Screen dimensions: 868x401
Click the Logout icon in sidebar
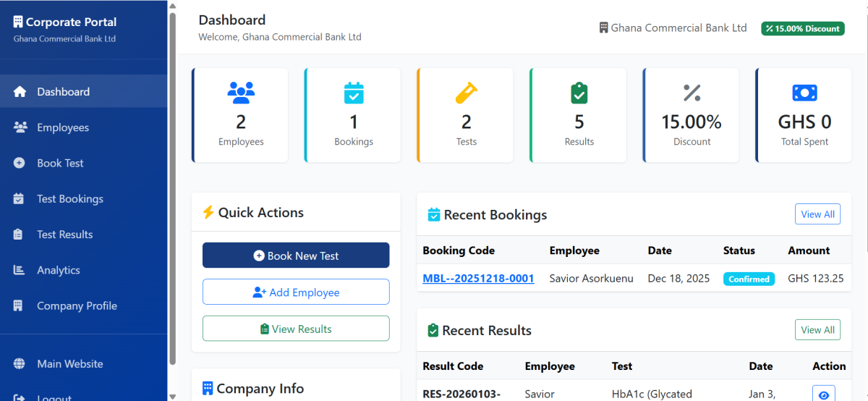[20, 397]
